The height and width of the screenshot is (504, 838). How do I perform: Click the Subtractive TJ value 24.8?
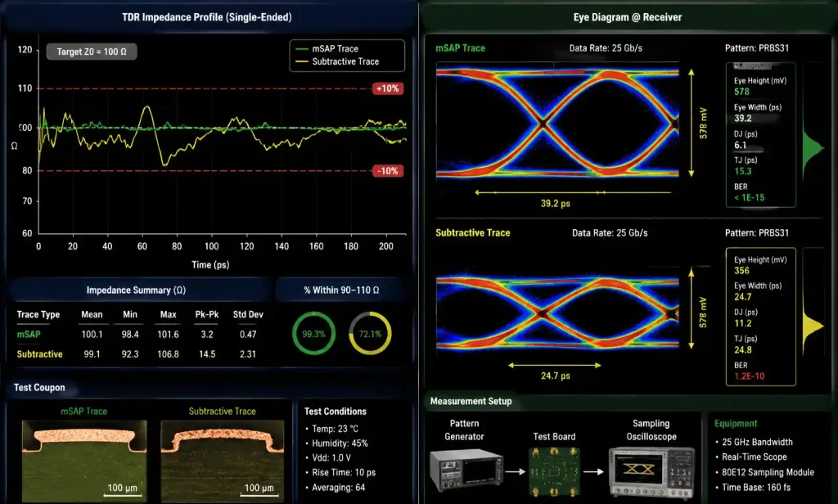coord(742,350)
